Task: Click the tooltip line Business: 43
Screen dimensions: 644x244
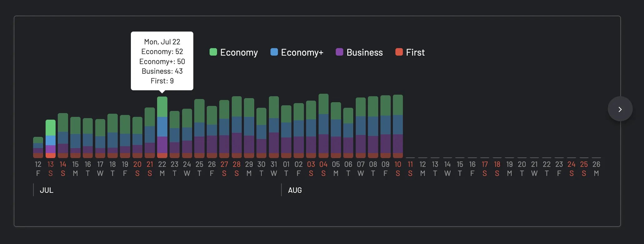Action: coord(162,71)
